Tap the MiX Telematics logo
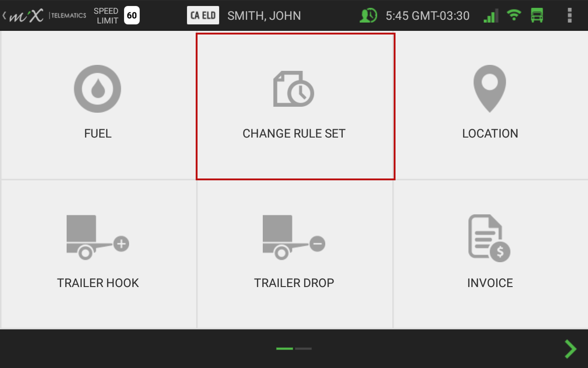The width and height of the screenshot is (588, 368). [x=48, y=16]
